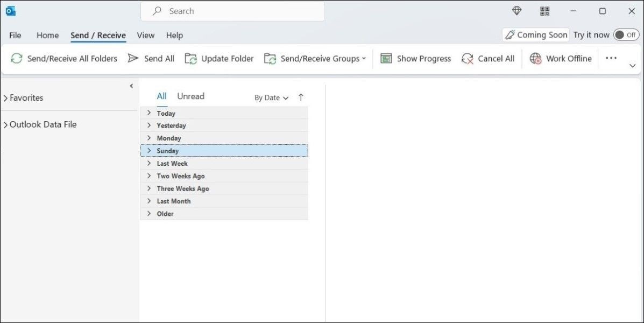Open the File menu
The width and height of the screenshot is (644, 323).
click(15, 36)
